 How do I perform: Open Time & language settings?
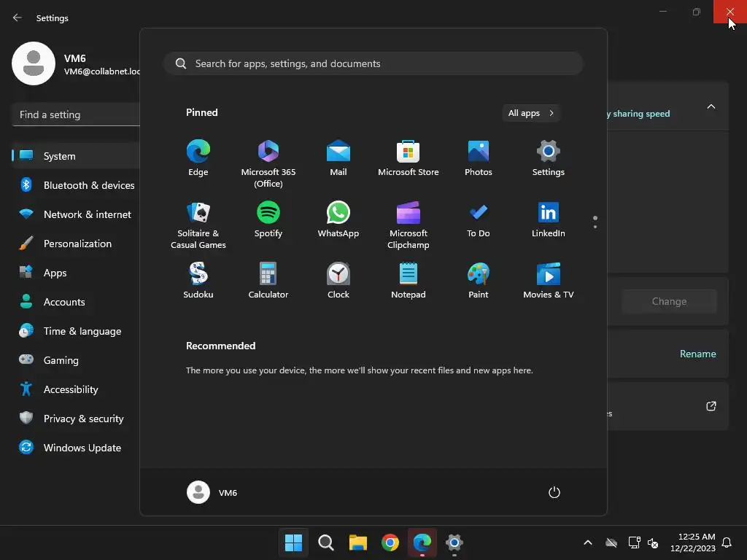76,331
